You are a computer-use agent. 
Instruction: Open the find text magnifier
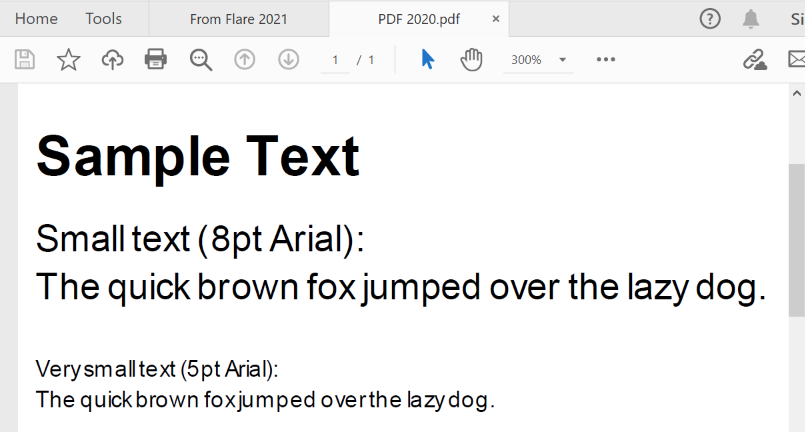(x=201, y=60)
